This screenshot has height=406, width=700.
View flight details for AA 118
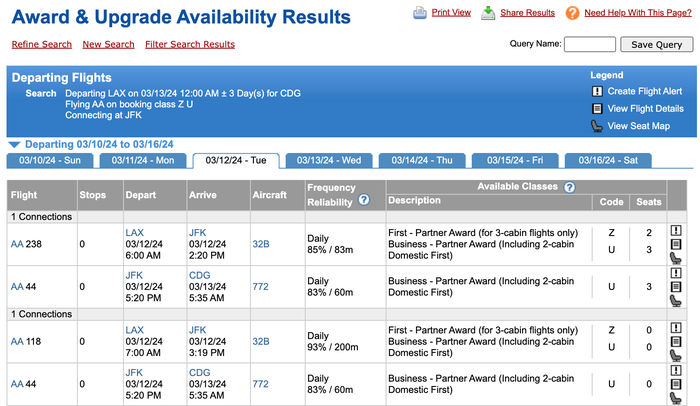(x=676, y=342)
